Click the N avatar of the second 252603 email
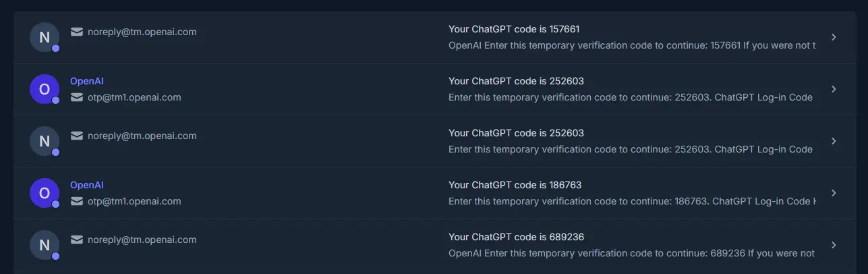The height and width of the screenshot is (274, 868). pyautogui.click(x=45, y=141)
